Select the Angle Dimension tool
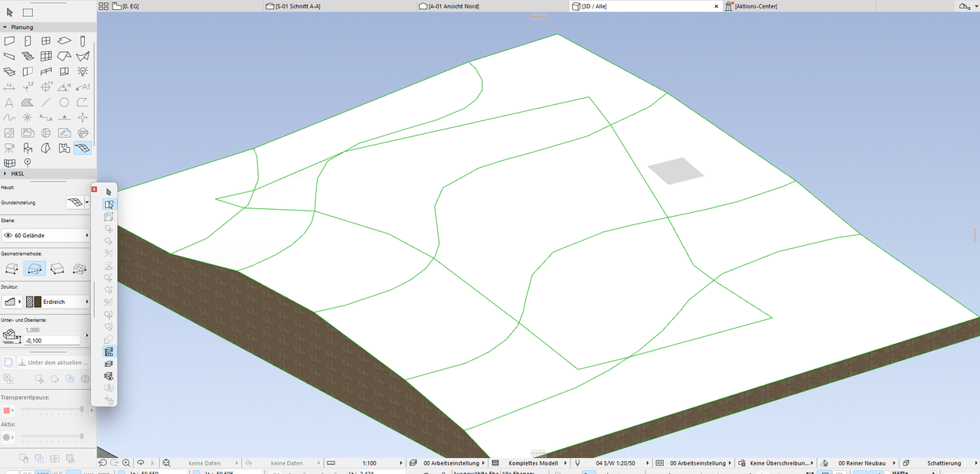The image size is (980, 474). pyautogui.click(x=64, y=87)
